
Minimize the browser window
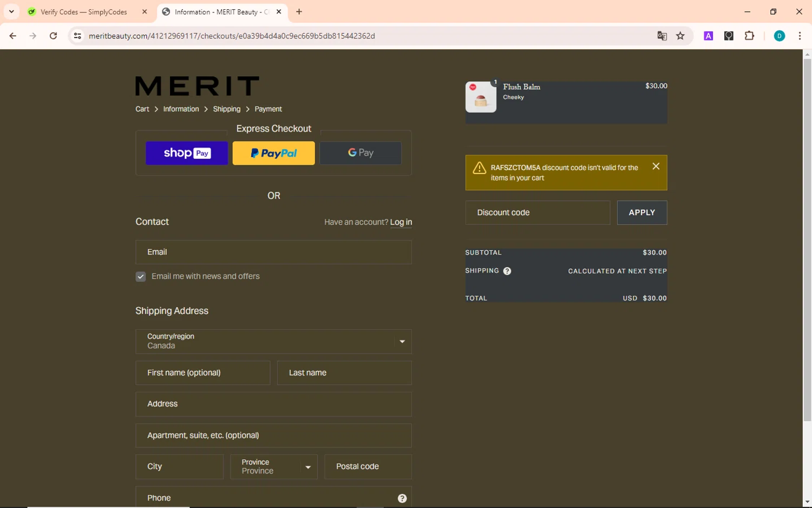(x=747, y=11)
